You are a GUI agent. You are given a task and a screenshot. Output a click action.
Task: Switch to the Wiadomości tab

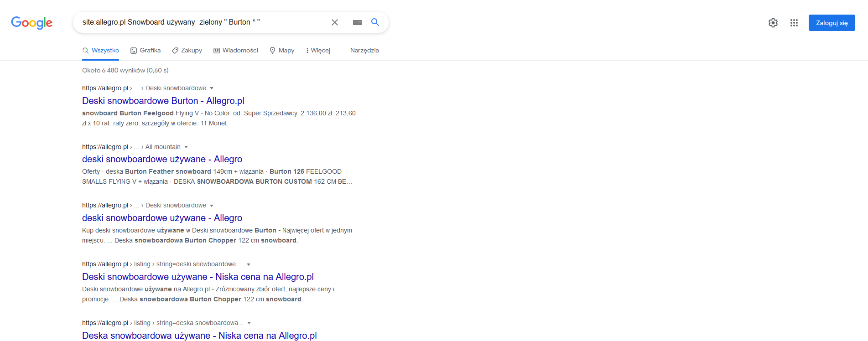tap(236, 51)
